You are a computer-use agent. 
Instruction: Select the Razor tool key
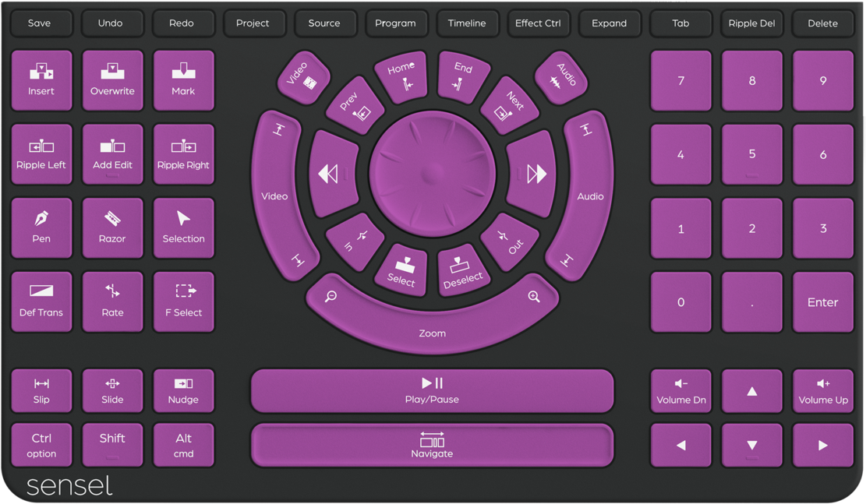pos(112,228)
